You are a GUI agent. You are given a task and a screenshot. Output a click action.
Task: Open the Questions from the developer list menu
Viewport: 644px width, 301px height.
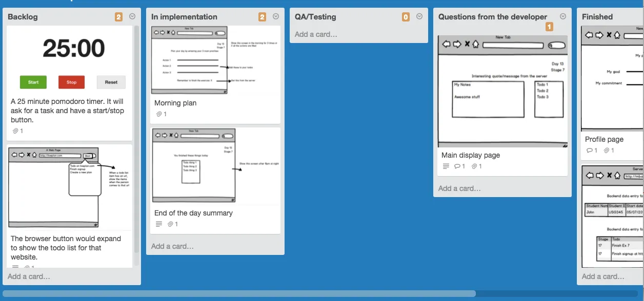click(563, 16)
